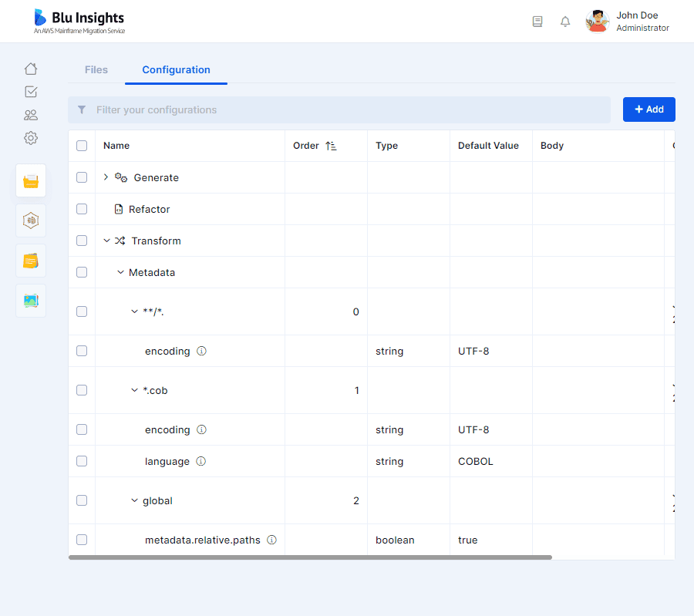The height and width of the screenshot is (616, 694).
Task: Check the **/*. row checkbox
Action: (82, 311)
